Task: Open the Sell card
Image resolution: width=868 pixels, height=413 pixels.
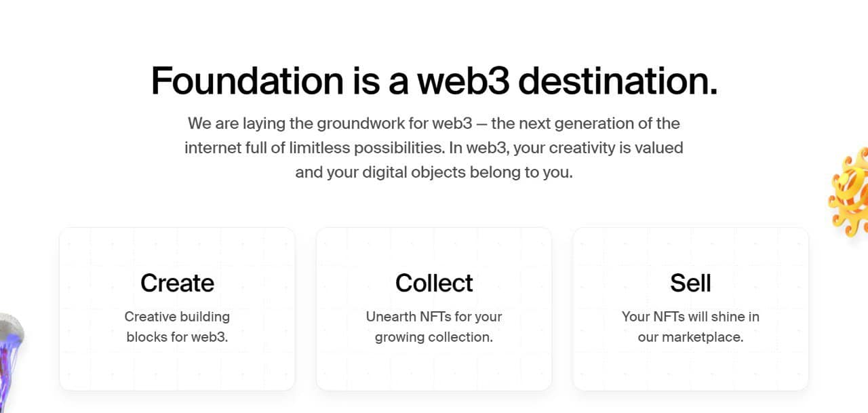Action: [x=690, y=309]
